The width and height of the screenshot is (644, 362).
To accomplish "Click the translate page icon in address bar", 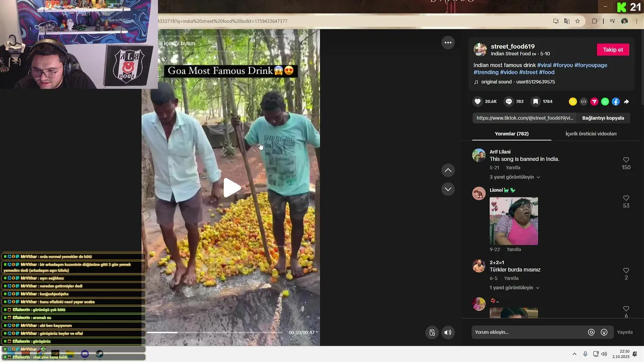I will [x=567, y=21].
